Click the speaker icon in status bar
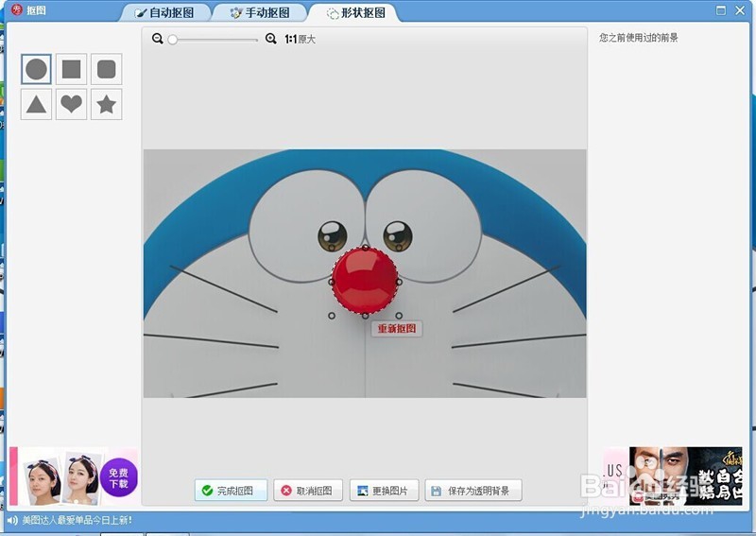This screenshot has height=536, width=756. pos(12,520)
